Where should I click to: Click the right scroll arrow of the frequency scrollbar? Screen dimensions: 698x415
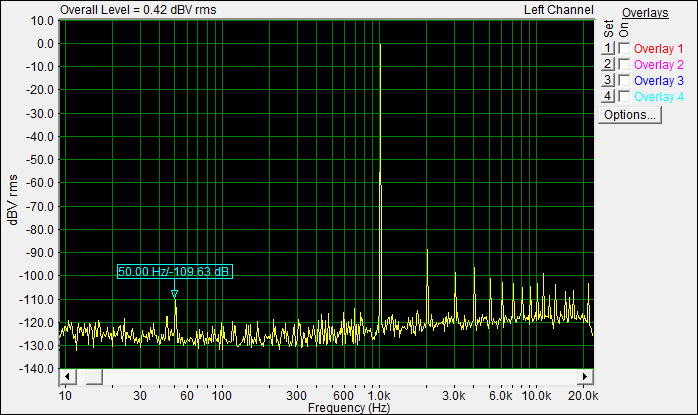point(585,377)
